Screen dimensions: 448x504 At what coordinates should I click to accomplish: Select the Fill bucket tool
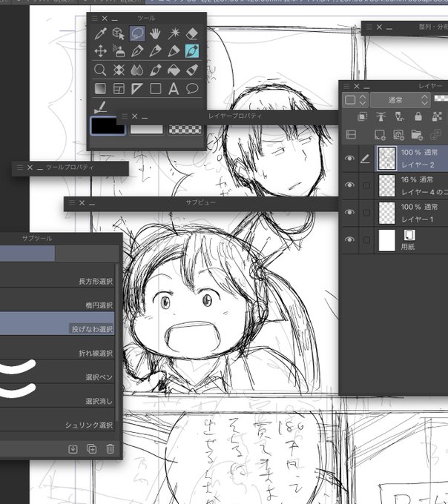click(174, 70)
